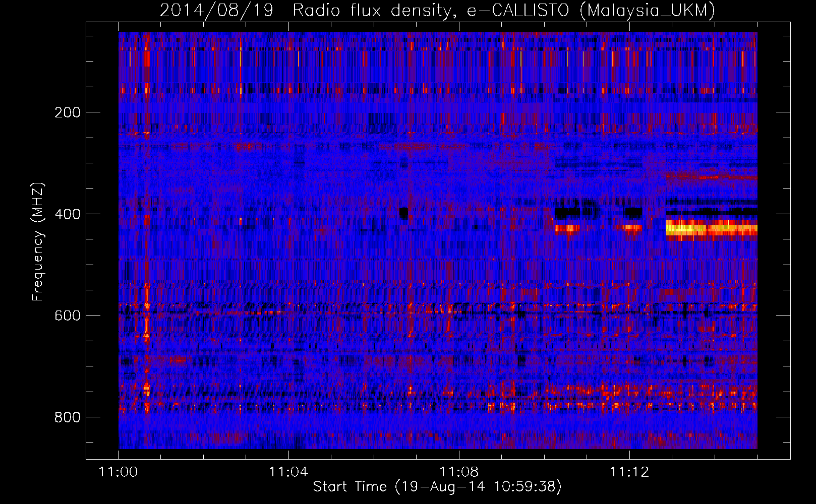Click the 11:08 time tick label
Screen dimensions: 816x504
point(459,472)
